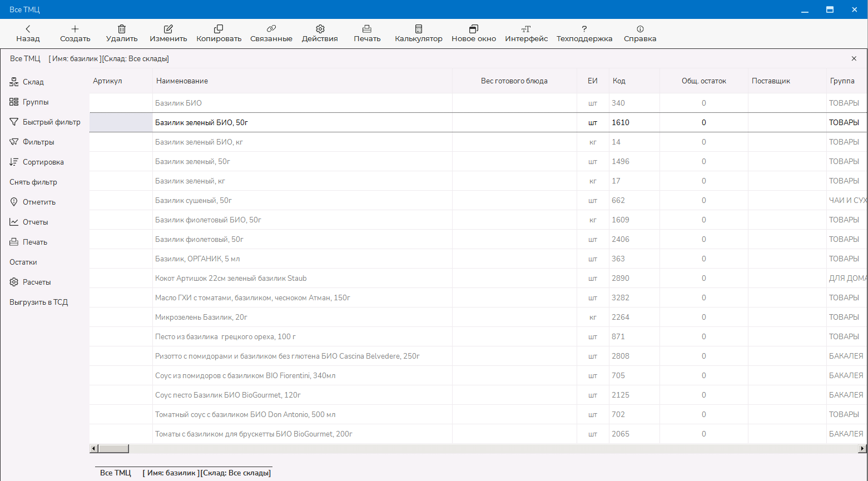Select row Базилик сушеный, 50г
The height and width of the screenshot is (481, 868).
(478, 200)
